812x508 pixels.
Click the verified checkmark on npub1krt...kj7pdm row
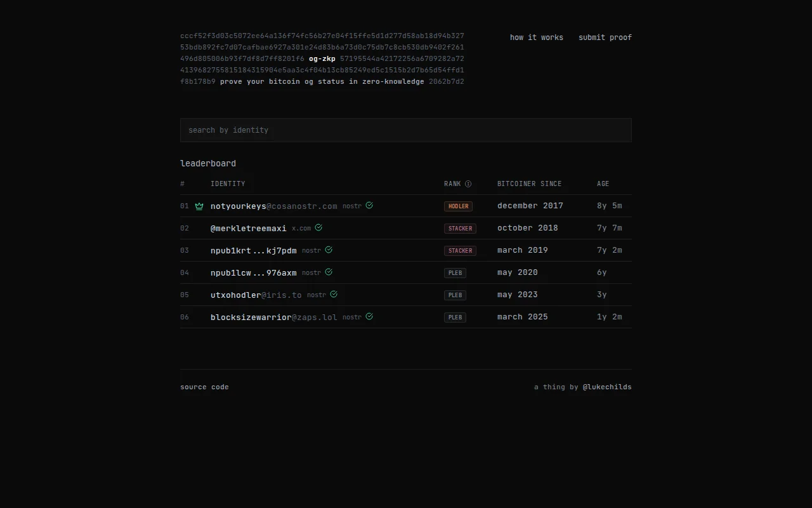pyautogui.click(x=329, y=250)
